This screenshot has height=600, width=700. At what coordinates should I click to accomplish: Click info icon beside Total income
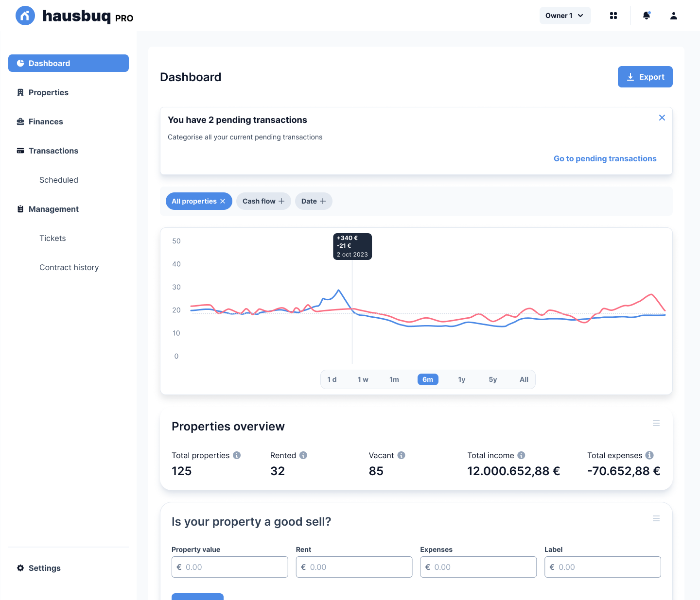(x=521, y=455)
